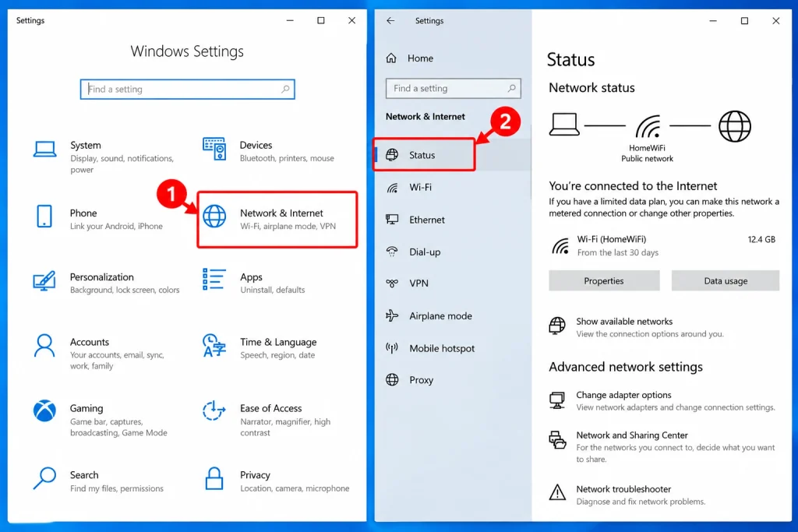This screenshot has width=798, height=532.
Task: Focus the Find a setting box in Windows Settings
Action: pyautogui.click(x=187, y=89)
